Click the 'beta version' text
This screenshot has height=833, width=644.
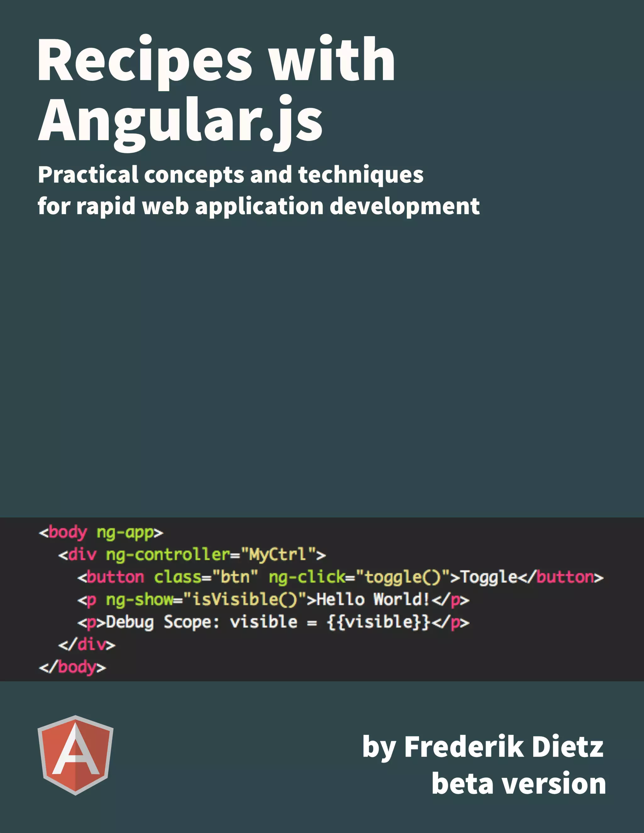[519, 783]
